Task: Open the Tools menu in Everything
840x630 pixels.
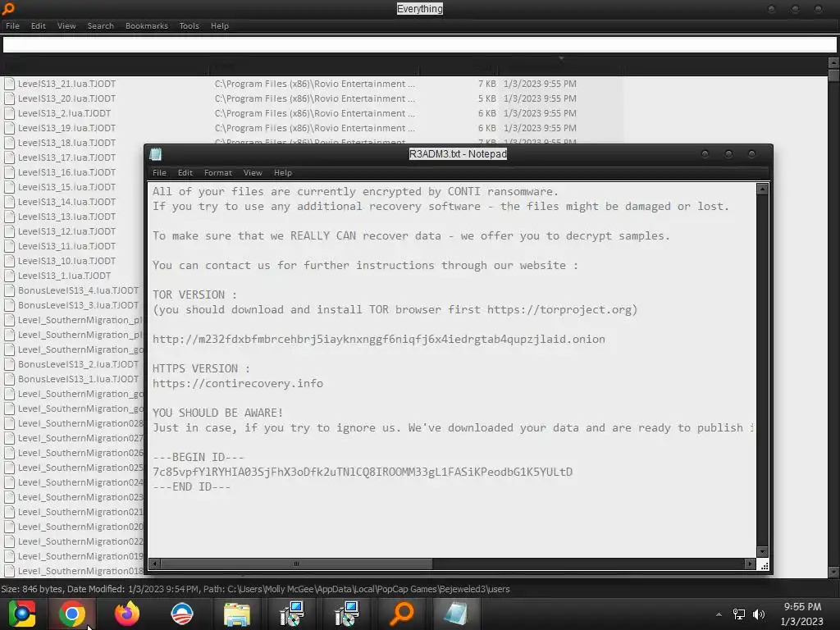Action: 189,25
